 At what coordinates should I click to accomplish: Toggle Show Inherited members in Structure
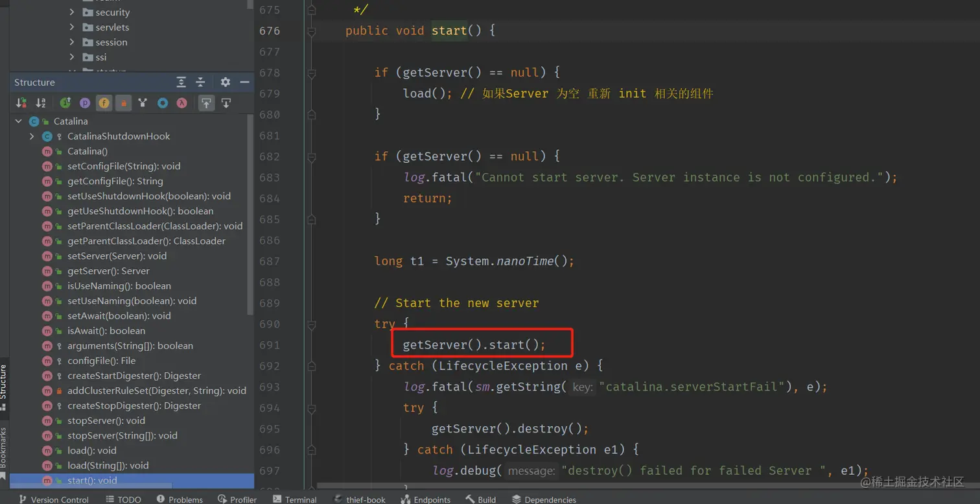pyautogui.click(x=65, y=102)
